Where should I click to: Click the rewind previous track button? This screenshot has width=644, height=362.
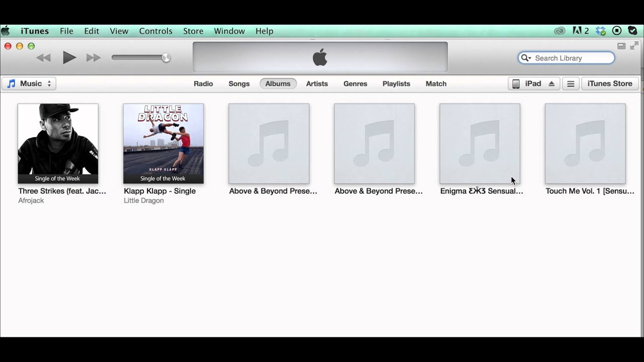pos(44,58)
